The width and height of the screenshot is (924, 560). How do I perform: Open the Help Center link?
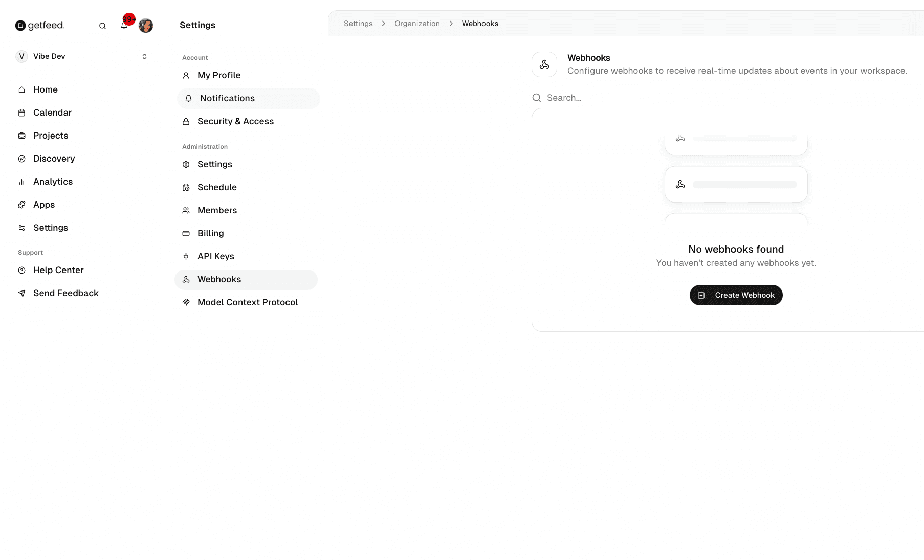tap(58, 270)
